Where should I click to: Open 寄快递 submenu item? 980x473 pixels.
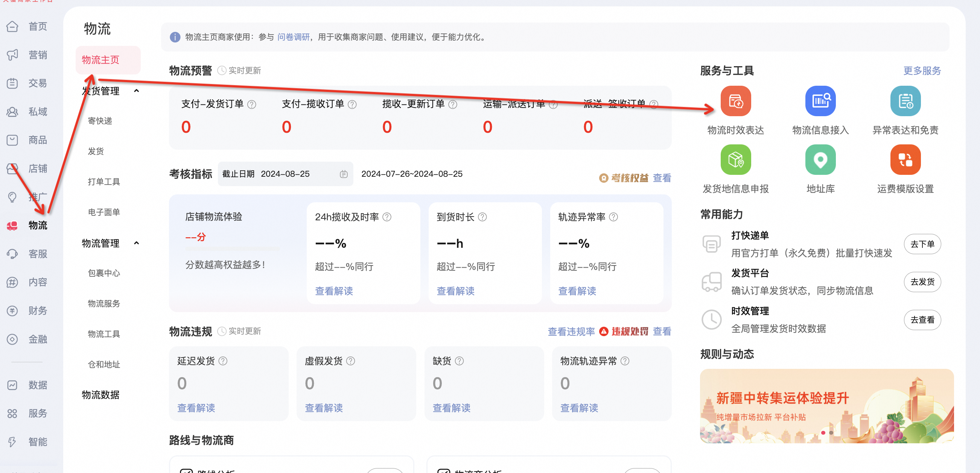tap(100, 121)
